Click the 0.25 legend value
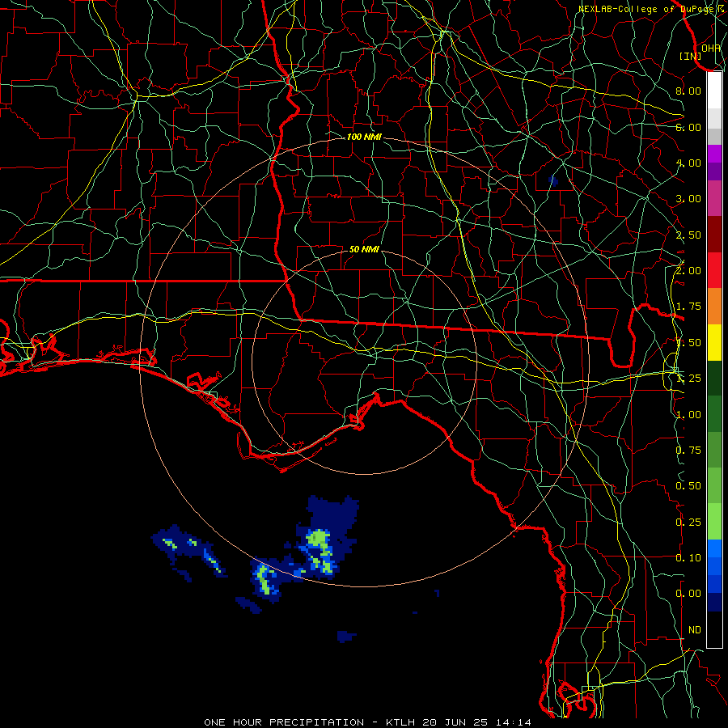The width and height of the screenshot is (728, 728). point(688,523)
